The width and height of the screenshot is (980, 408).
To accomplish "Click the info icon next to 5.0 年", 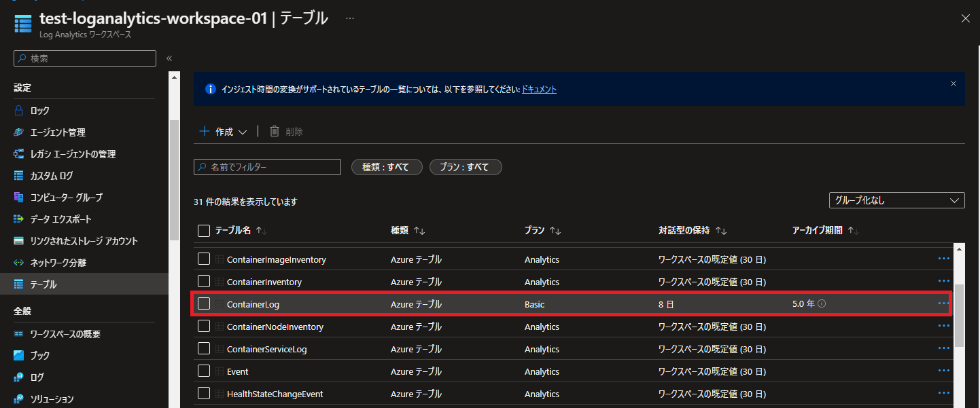I will [x=822, y=304].
